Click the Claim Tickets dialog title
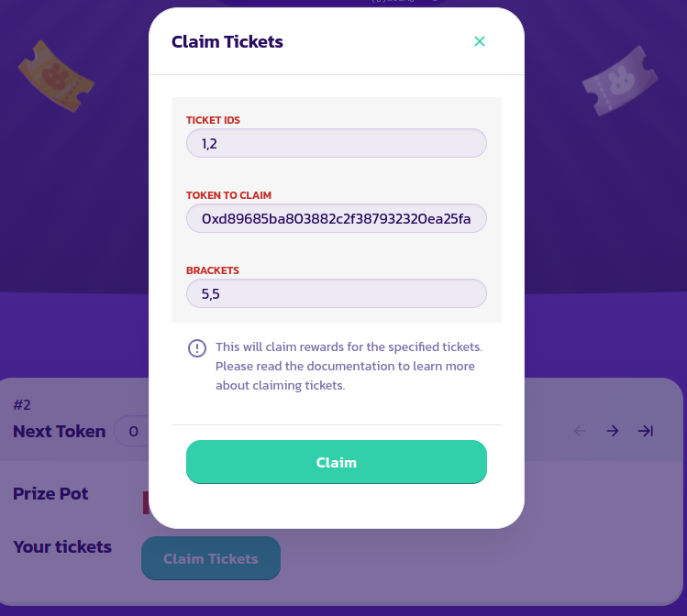The height and width of the screenshot is (616, 687). tap(227, 41)
